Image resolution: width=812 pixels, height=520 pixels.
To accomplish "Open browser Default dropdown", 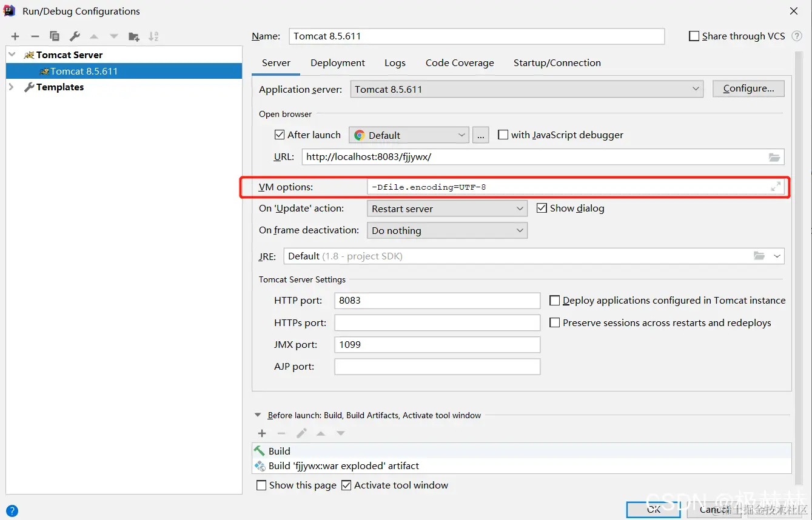I will click(x=409, y=135).
